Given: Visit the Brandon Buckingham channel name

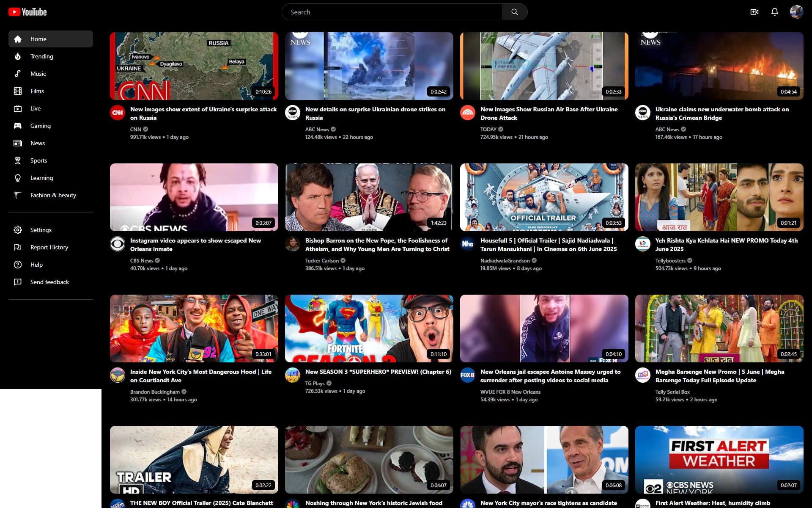Looking at the screenshot, I should tap(155, 392).
